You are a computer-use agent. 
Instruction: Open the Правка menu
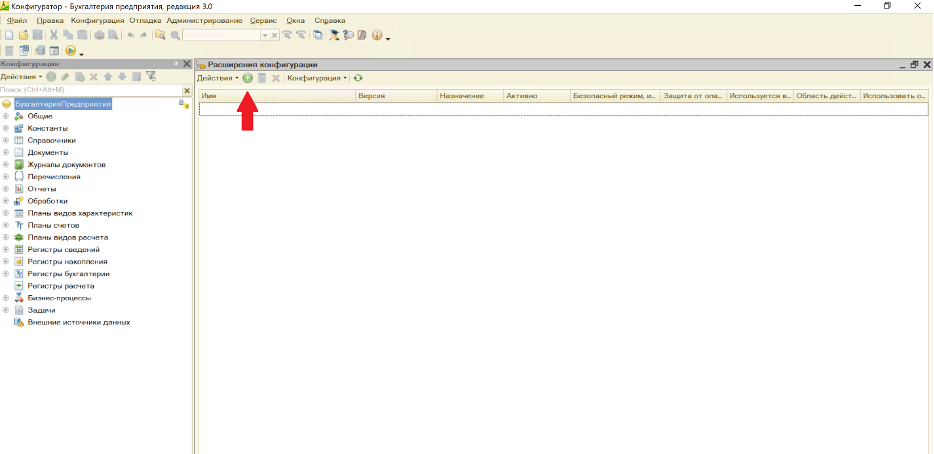pyautogui.click(x=50, y=20)
